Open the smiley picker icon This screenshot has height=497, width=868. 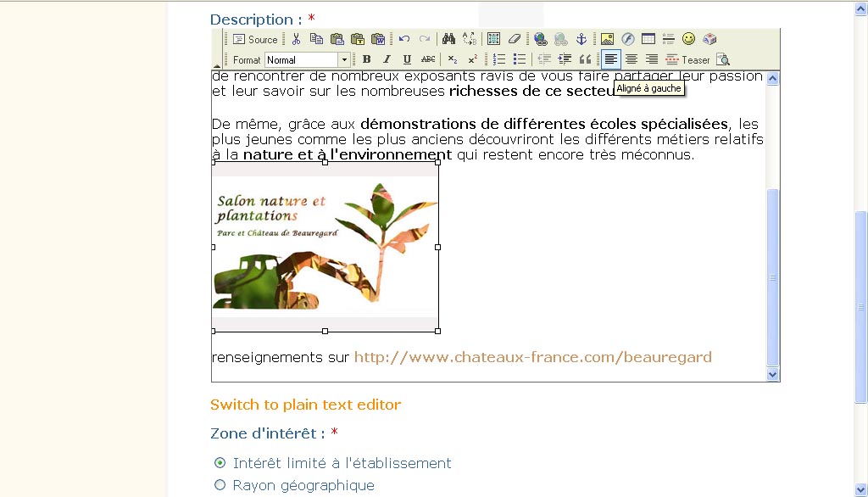(x=688, y=39)
